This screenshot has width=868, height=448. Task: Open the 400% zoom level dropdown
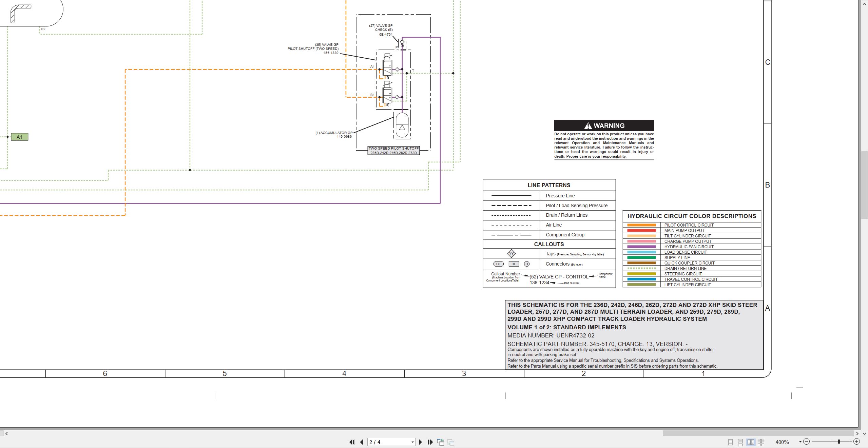tap(800, 442)
